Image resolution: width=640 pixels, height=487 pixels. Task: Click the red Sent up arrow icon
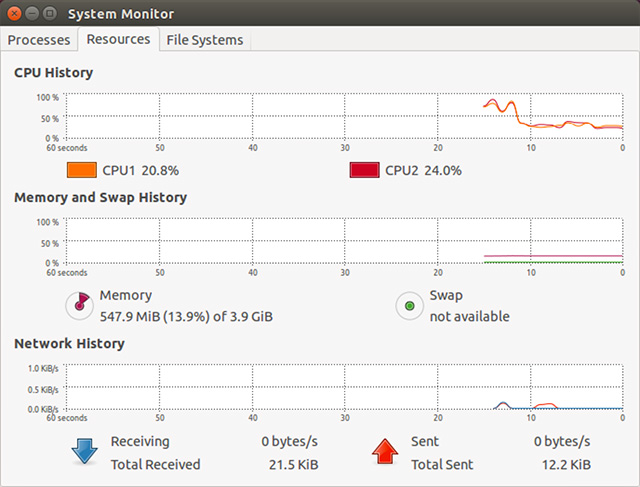(x=385, y=451)
